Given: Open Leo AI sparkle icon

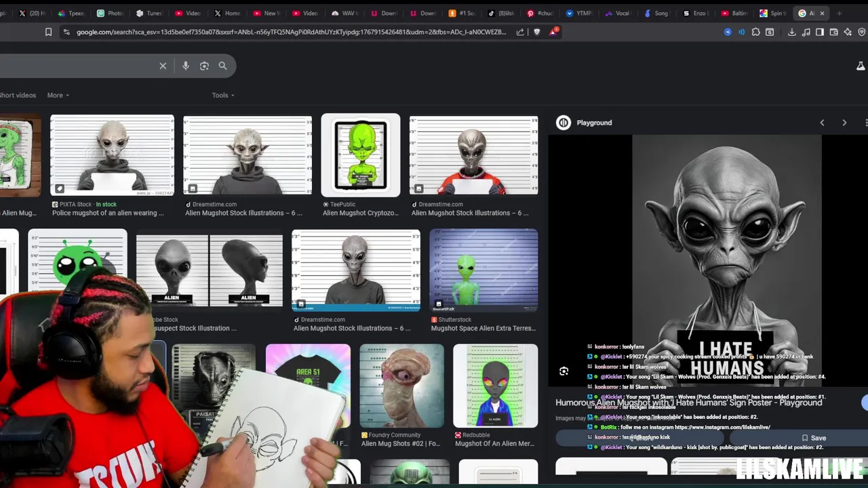Looking at the screenshot, I should pos(848,32).
